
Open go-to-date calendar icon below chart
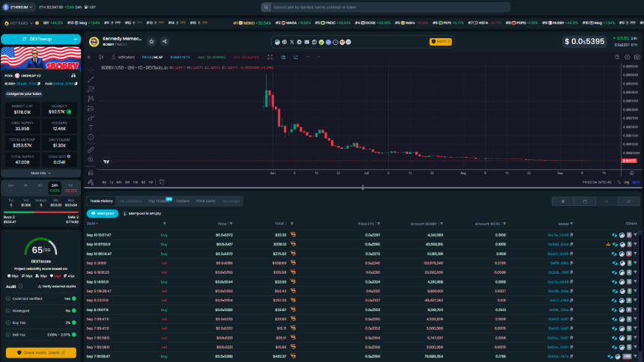point(162,182)
